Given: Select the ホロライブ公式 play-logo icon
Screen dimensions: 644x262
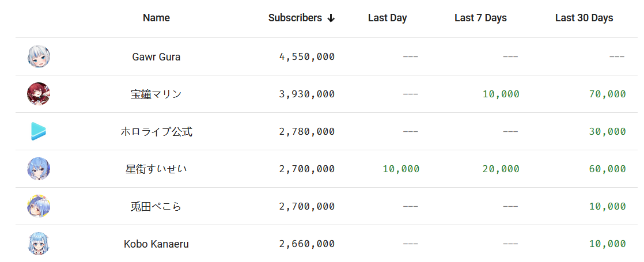Looking at the screenshot, I should 39,131.
